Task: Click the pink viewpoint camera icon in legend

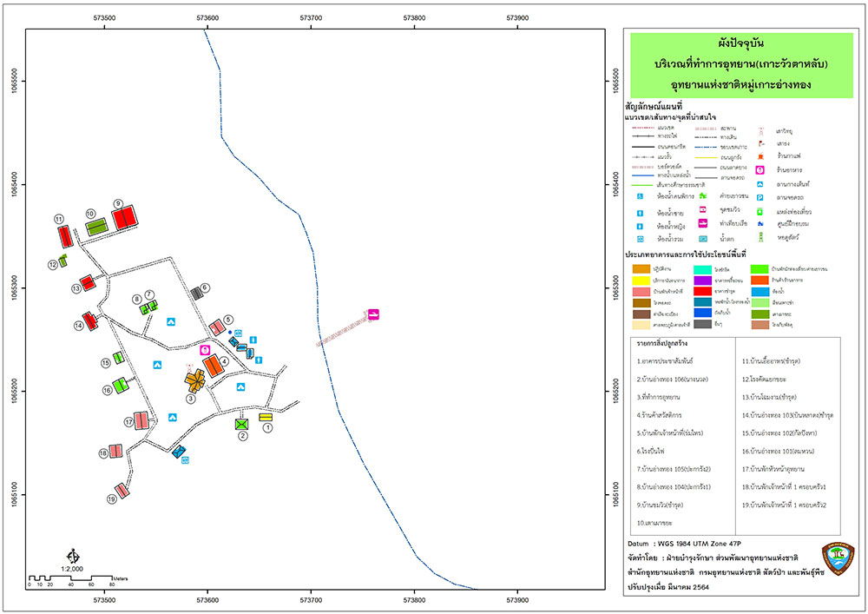Action: pos(702,210)
